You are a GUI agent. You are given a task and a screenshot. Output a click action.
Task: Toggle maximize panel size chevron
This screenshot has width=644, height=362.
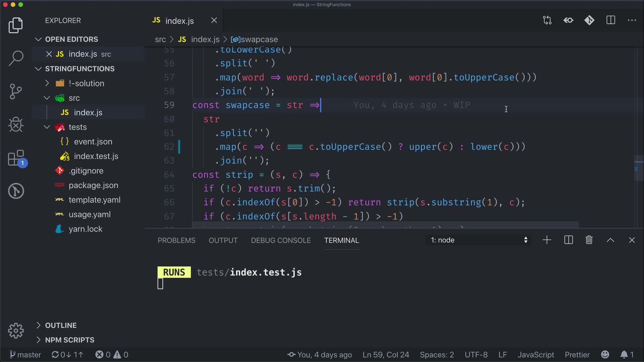click(x=610, y=240)
